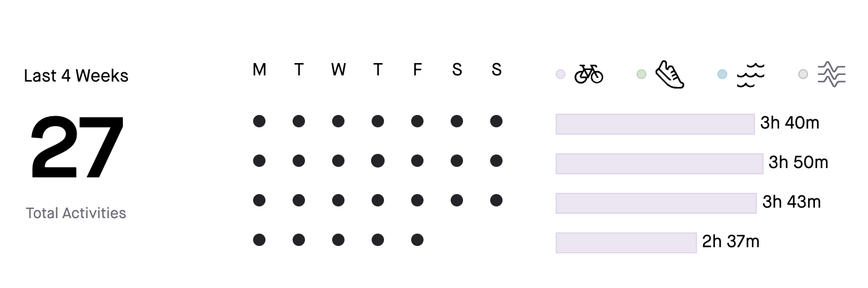
Task: Click the Last 4 Weeks heading
Action: 77,76
